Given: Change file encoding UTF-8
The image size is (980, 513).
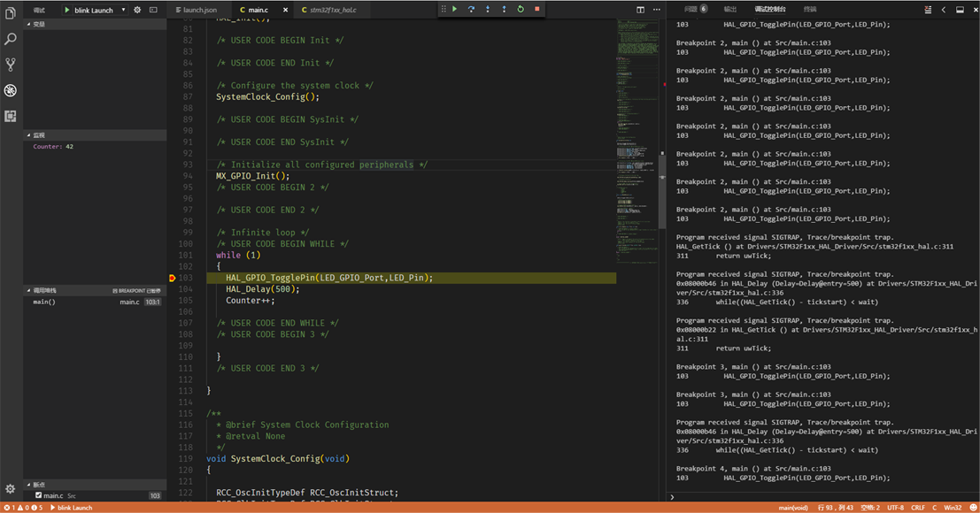Looking at the screenshot, I should tap(896, 508).
